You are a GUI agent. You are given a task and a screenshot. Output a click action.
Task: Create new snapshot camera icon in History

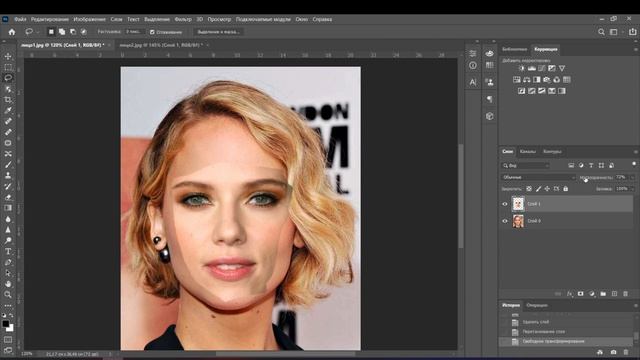pos(613,352)
